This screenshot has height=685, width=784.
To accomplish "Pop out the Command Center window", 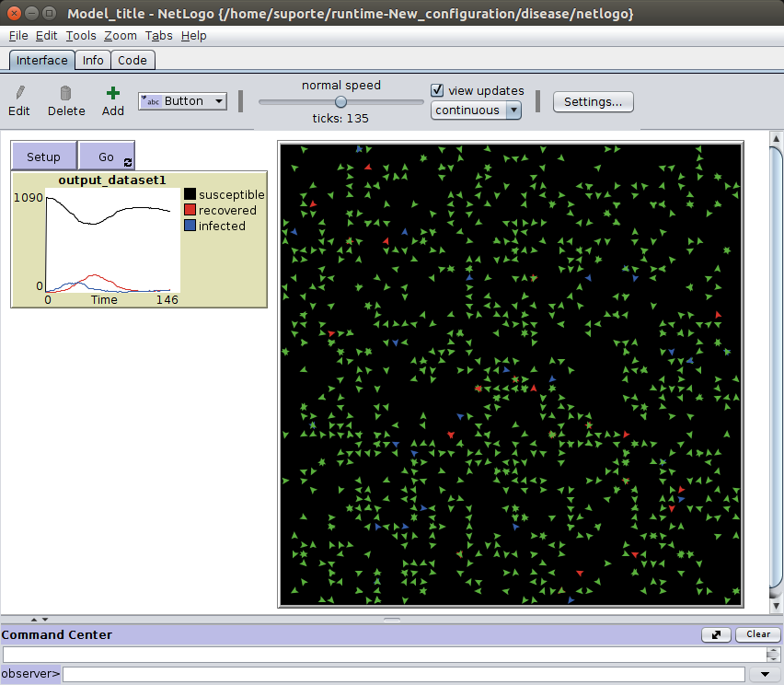I will [716, 634].
